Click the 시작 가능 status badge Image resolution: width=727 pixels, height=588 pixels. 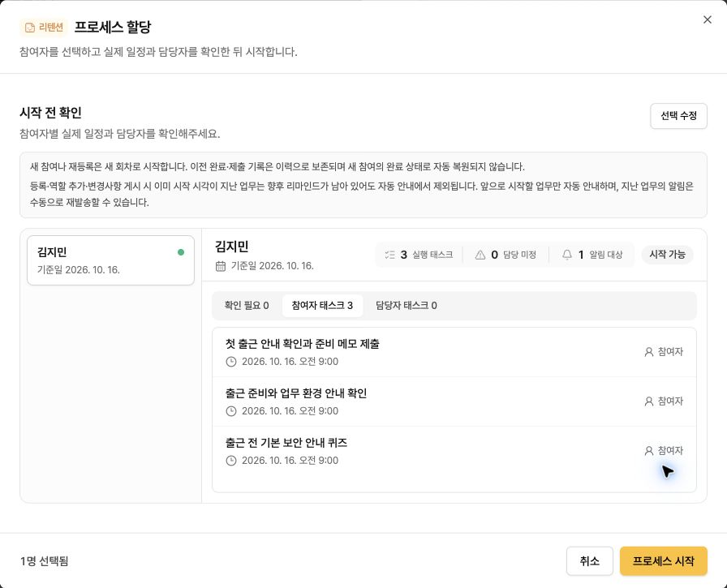667,255
